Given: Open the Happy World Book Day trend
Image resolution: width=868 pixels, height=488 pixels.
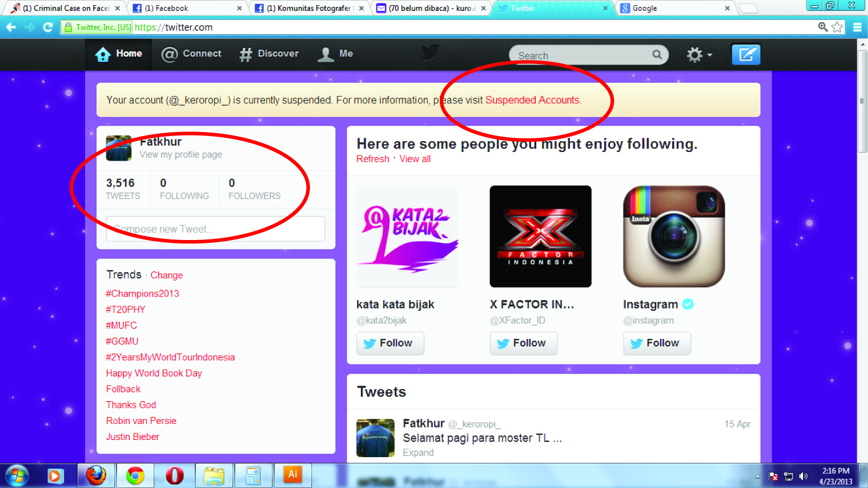Looking at the screenshot, I should pos(154,373).
